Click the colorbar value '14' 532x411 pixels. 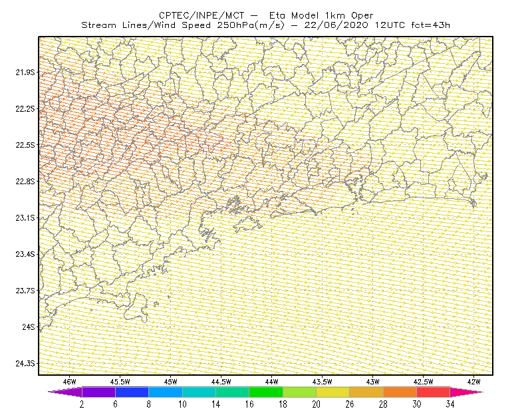click(215, 404)
